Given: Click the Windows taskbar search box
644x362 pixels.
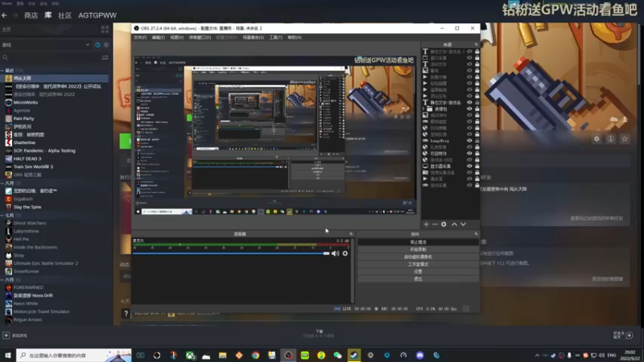Looking at the screenshot, I should point(74,356).
